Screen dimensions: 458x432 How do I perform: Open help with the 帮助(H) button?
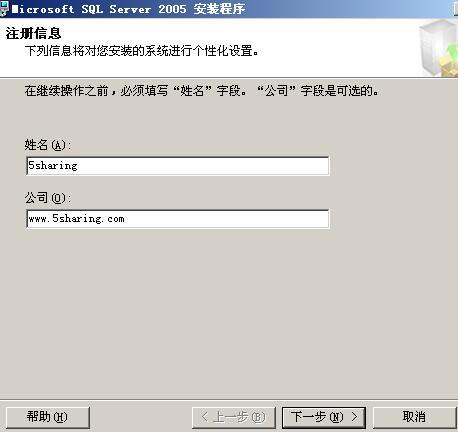point(48,417)
